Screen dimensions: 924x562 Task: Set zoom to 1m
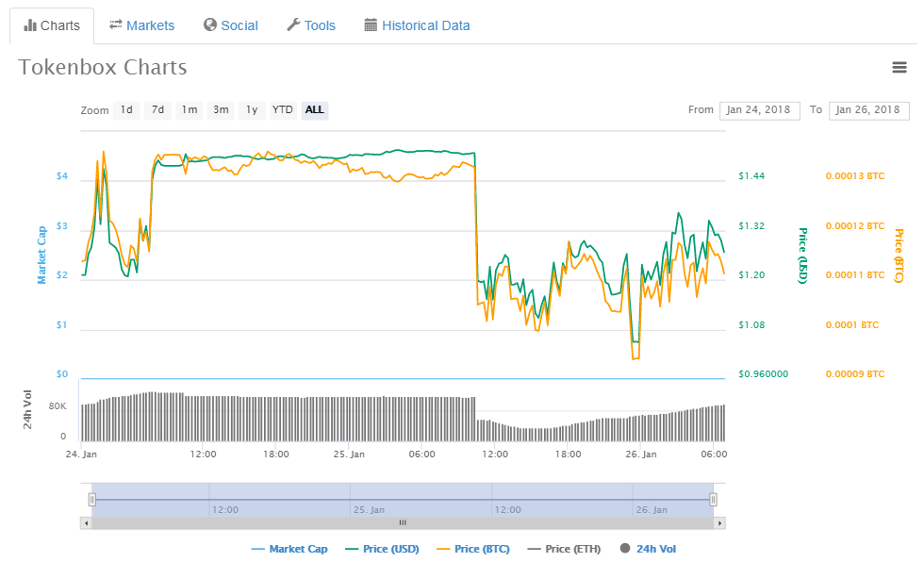click(190, 110)
